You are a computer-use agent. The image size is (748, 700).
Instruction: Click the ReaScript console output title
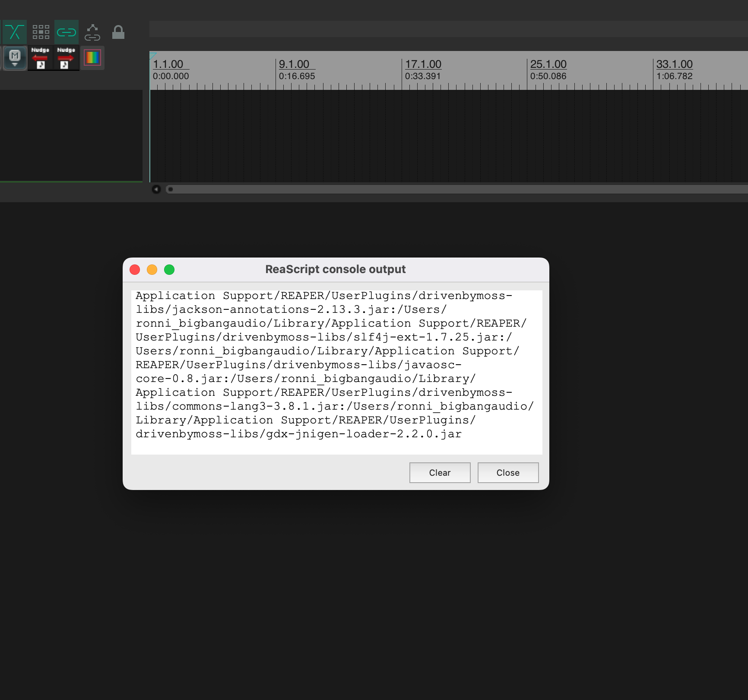(336, 269)
